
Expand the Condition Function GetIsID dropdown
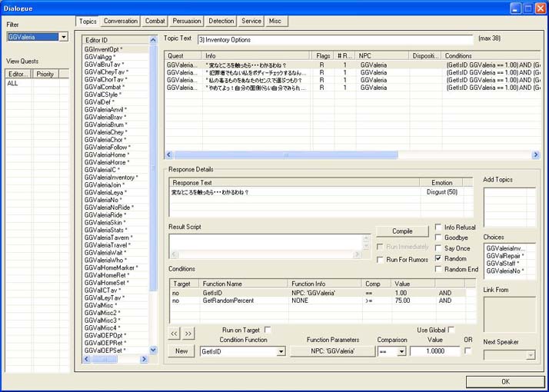(x=281, y=351)
